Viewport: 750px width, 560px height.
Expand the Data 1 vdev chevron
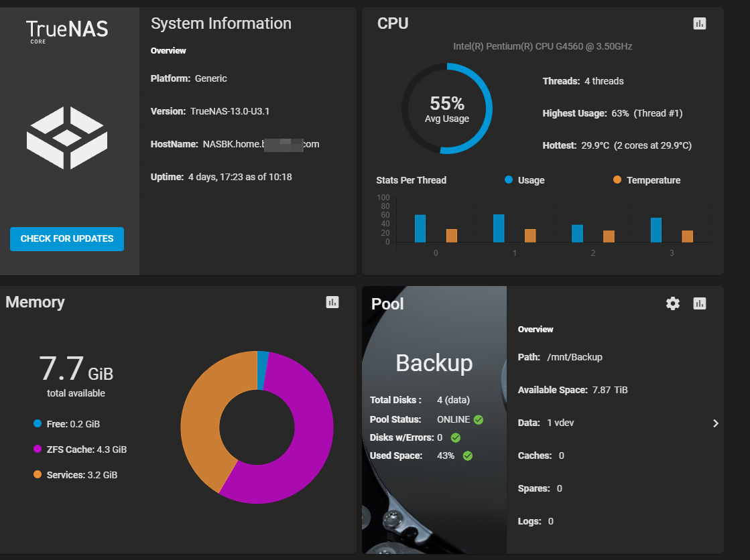point(716,423)
